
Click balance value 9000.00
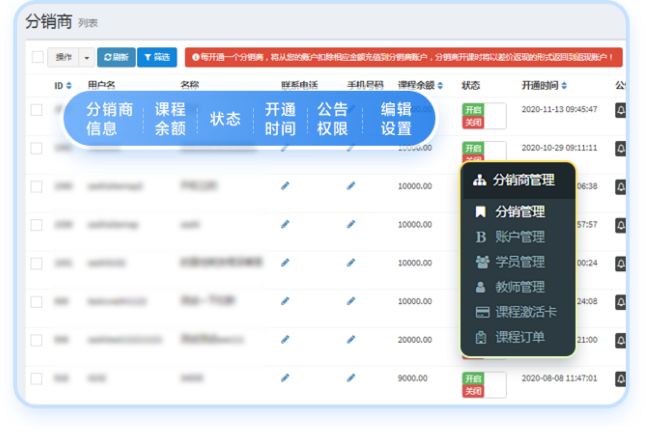412,378
